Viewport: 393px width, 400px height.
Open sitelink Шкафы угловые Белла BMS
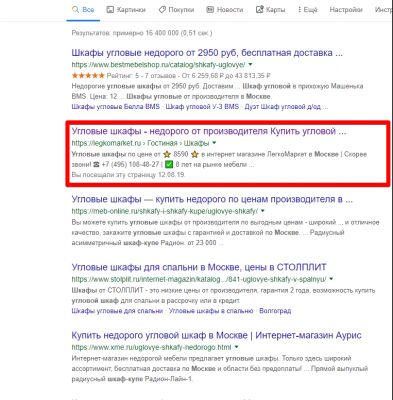(116, 107)
